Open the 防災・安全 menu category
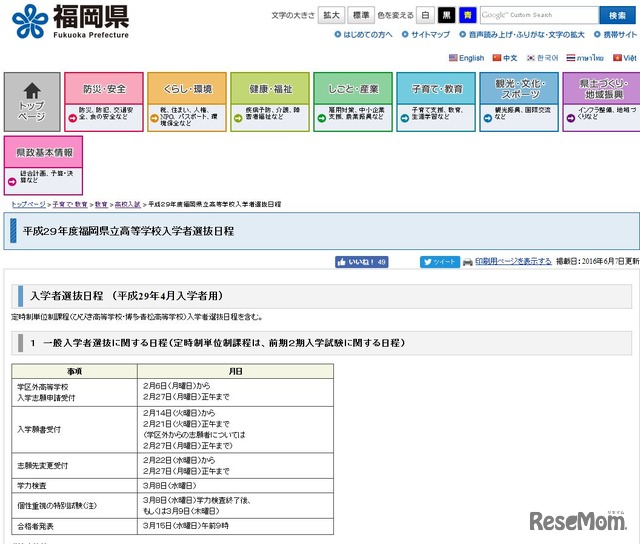Image resolution: width=640 pixels, height=544 pixels. pyautogui.click(x=104, y=89)
